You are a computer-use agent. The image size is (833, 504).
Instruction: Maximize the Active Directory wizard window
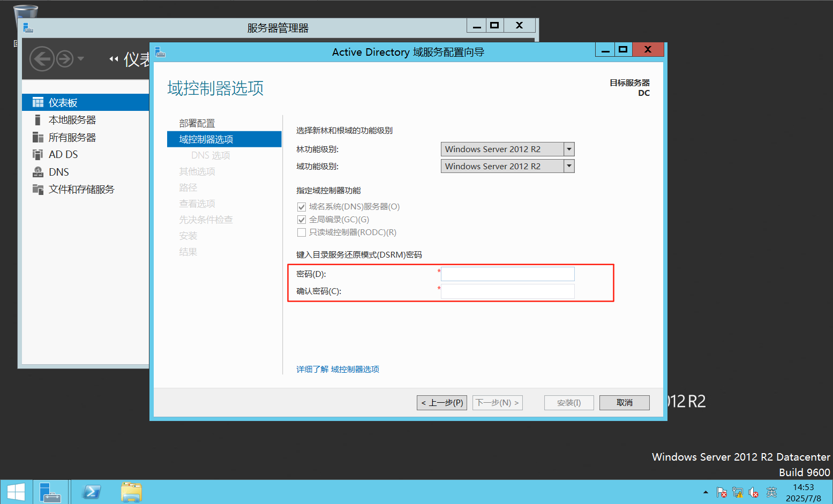622,50
